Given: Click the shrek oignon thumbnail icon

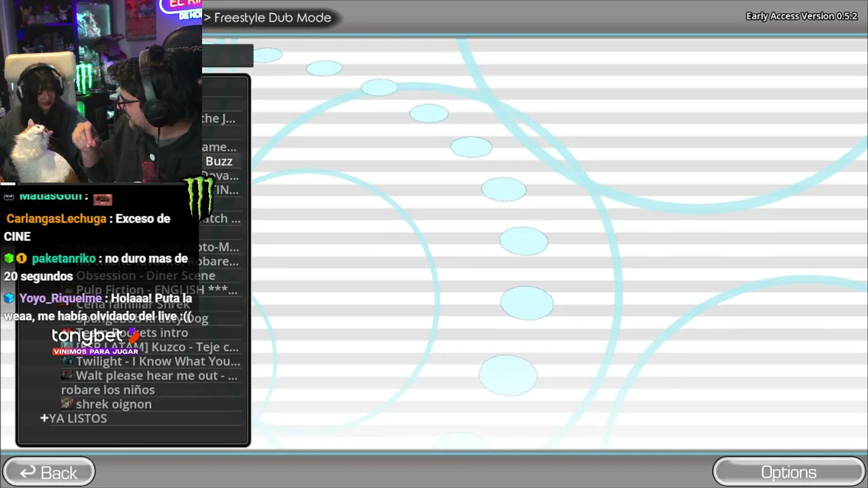Looking at the screenshot, I should [x=67, y=404].
